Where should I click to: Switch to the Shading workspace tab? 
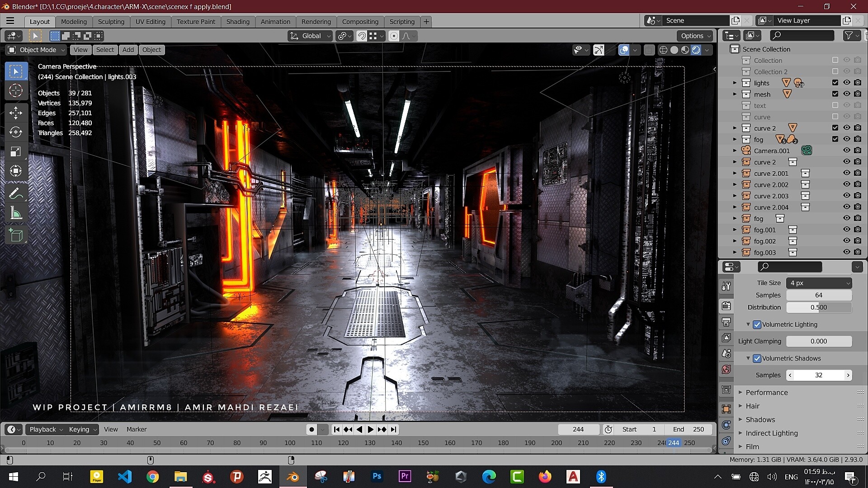tap(237, 21)
